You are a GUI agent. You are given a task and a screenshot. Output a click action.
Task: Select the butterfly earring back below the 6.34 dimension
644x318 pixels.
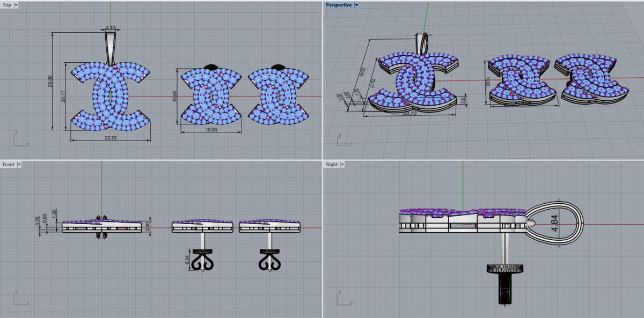coord(202,261)
